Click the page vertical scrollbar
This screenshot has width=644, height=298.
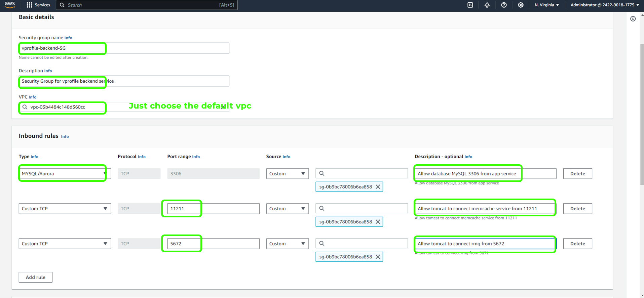click(642, 114)
